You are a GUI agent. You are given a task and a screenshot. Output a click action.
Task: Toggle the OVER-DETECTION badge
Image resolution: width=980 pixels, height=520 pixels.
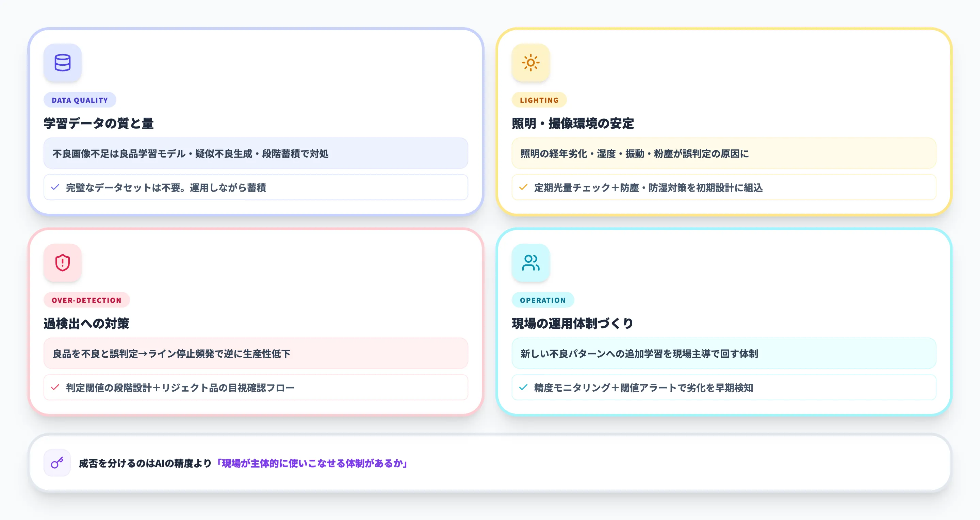point(86,300)
